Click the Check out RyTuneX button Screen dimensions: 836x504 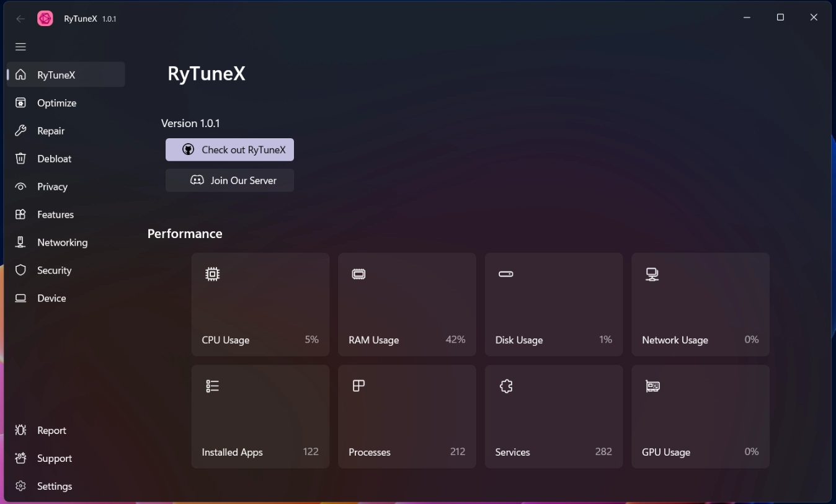(x=229, y=149)
